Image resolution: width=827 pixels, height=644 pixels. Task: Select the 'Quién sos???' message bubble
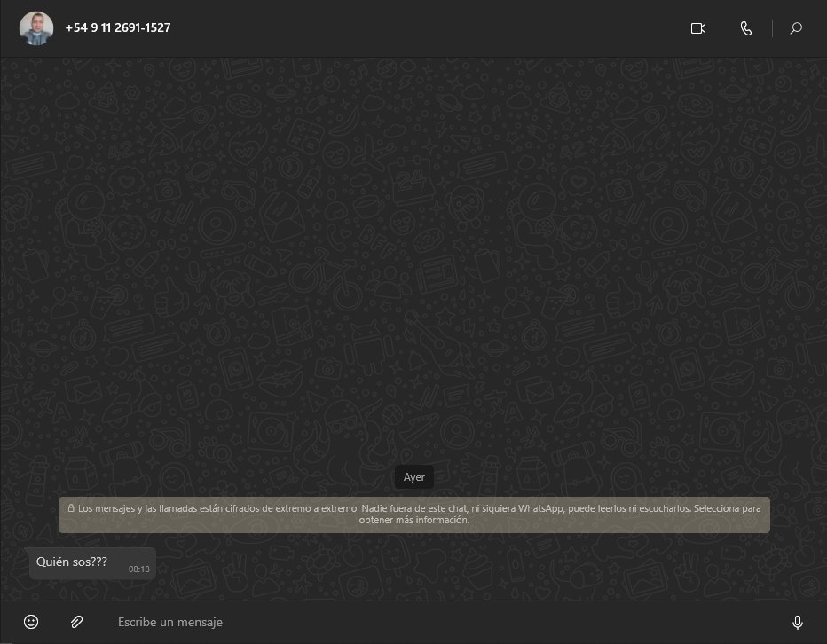click(92, 563)
